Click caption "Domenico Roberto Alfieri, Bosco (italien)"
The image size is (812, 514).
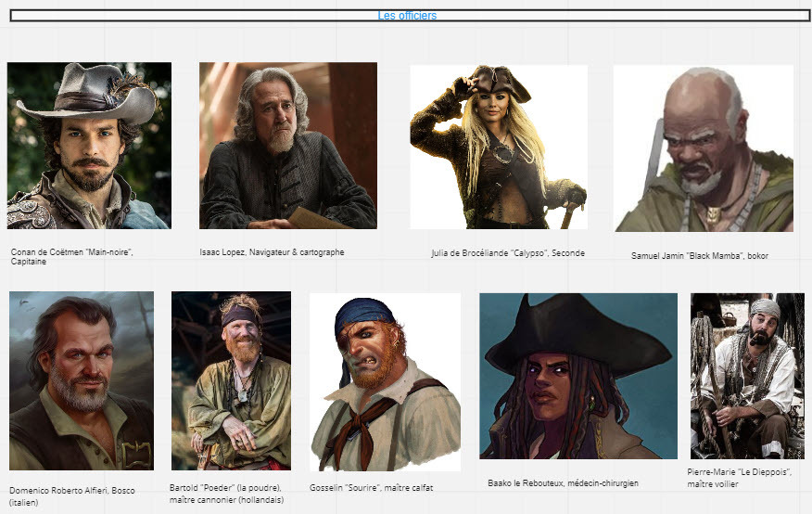pos(72,495)
